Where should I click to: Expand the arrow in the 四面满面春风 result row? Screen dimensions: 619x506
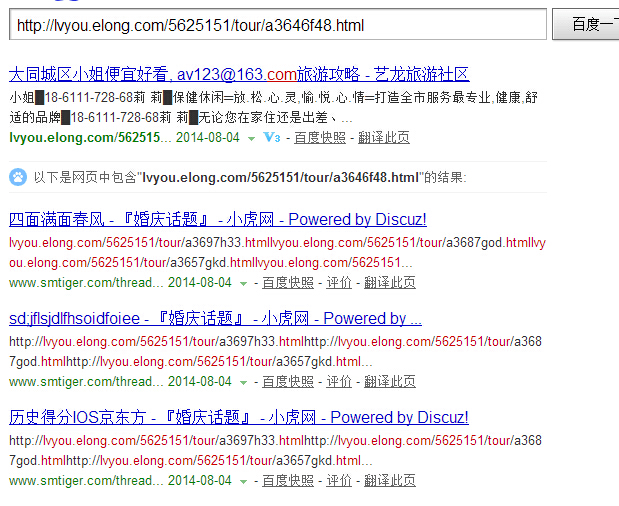(243, 283)
